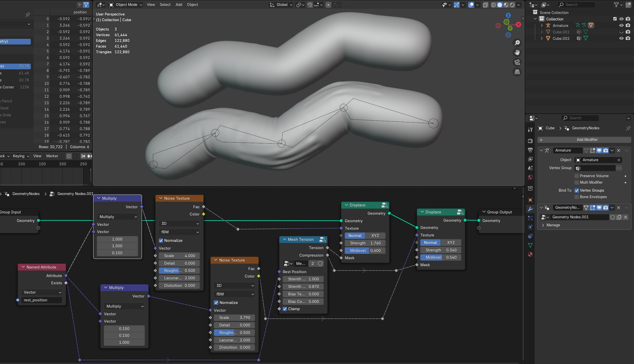Click XYZ on the Strength 0.340 Displace node

coord(451,243)
